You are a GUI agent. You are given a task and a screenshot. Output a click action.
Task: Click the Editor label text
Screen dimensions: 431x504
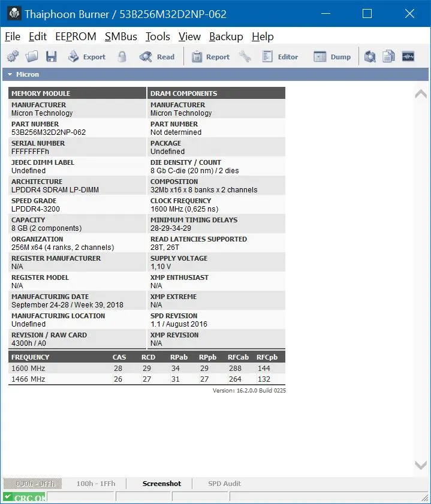point(288,57)
